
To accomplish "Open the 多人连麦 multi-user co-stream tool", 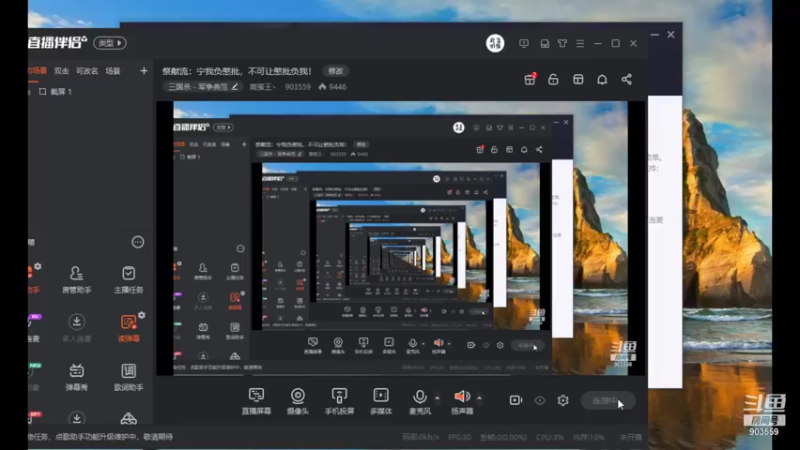I will coord(77,328).
